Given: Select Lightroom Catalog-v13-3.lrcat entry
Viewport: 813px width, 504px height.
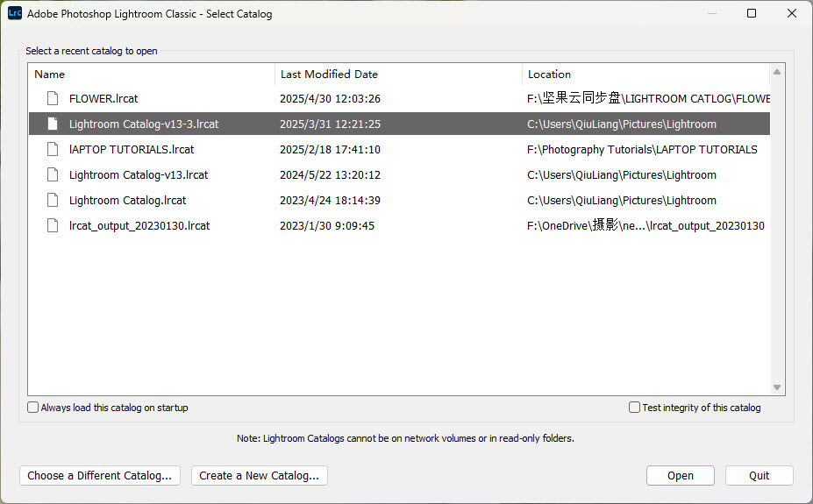Looking at the screenshot, I should 144,124.
